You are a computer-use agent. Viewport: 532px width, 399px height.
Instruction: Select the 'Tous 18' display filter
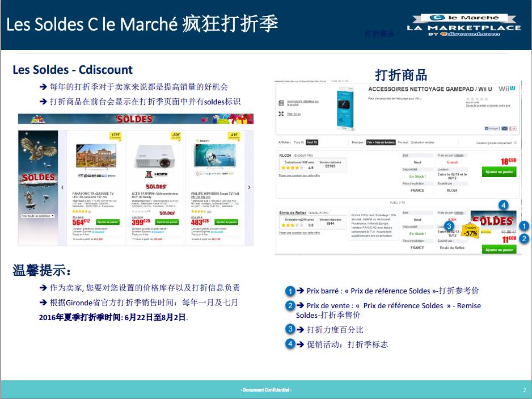point(298,142)
